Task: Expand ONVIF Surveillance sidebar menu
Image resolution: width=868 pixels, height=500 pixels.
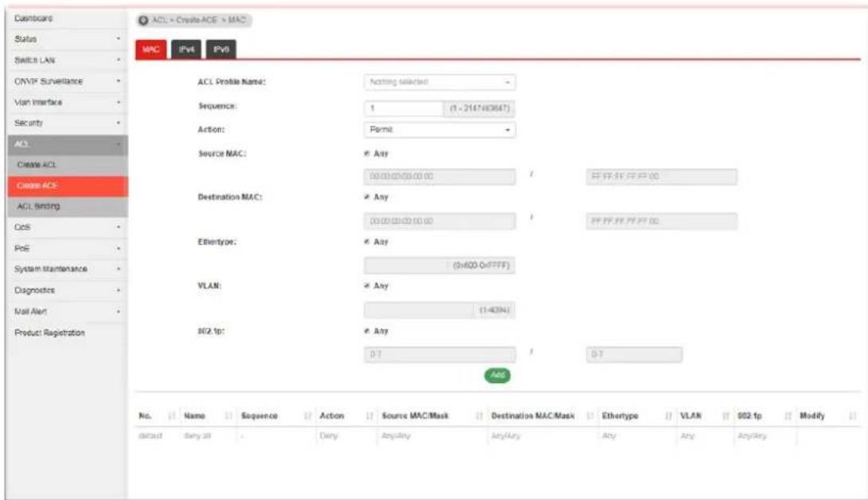Action: 68,81
